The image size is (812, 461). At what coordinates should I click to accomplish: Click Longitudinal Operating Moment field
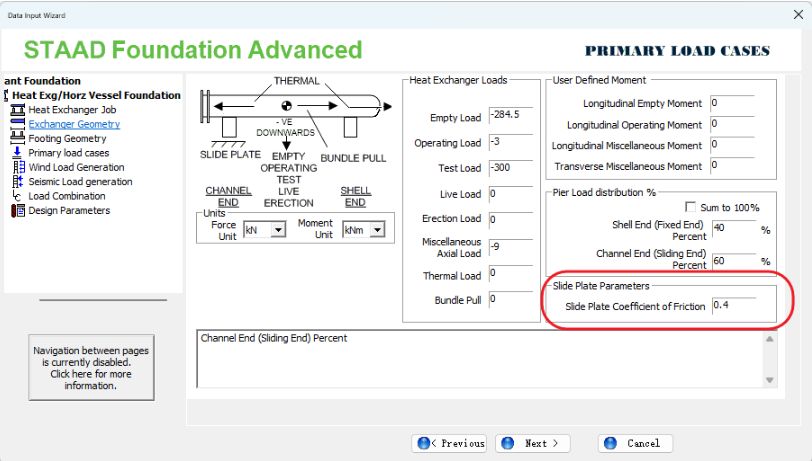tap(732, 124)
